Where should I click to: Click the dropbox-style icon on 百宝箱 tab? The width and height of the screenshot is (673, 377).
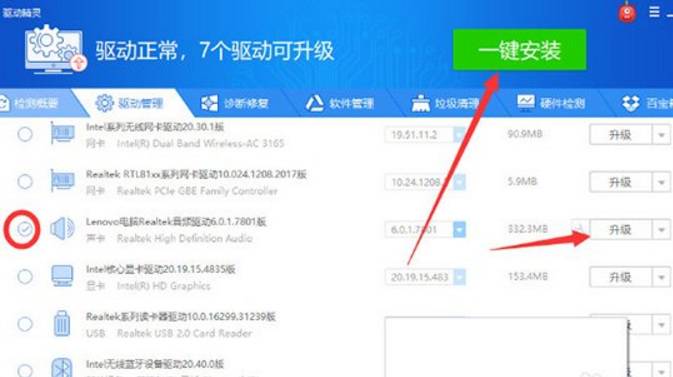(x=631, y=103)
